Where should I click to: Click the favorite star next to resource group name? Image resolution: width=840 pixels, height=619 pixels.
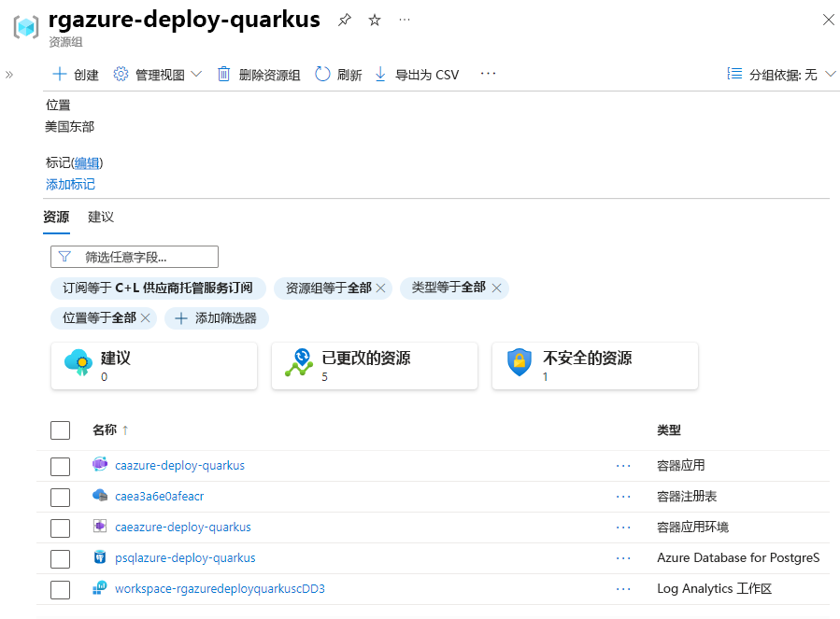pyautogui.click(x=374, y=19)
